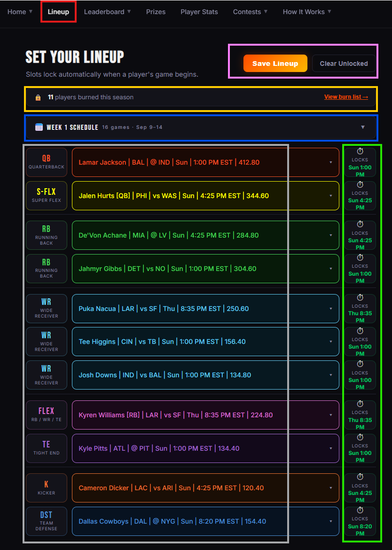Click the '11 players burned this season' text
Image resolution: width=392 pixels, height=550 pixels.
[91, 97]
